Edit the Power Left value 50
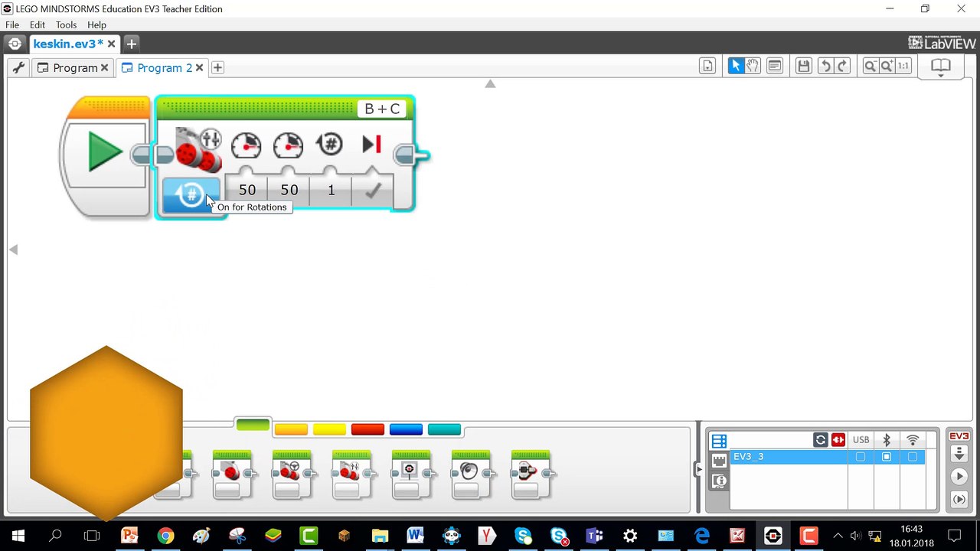Viewport: 980px width, 551px height. point(247,190)
